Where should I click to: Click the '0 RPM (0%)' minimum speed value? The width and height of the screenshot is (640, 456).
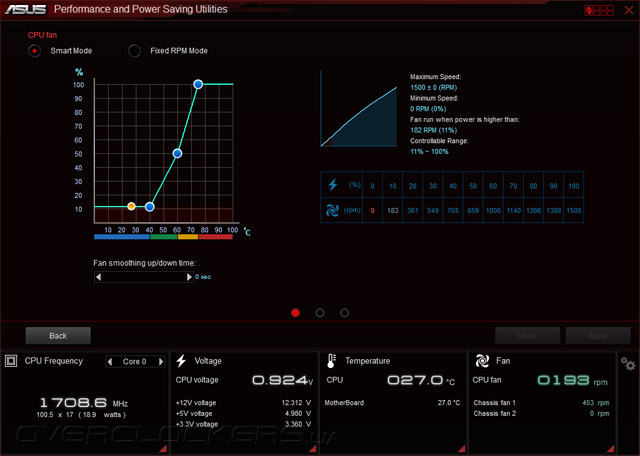click(428, 109)
